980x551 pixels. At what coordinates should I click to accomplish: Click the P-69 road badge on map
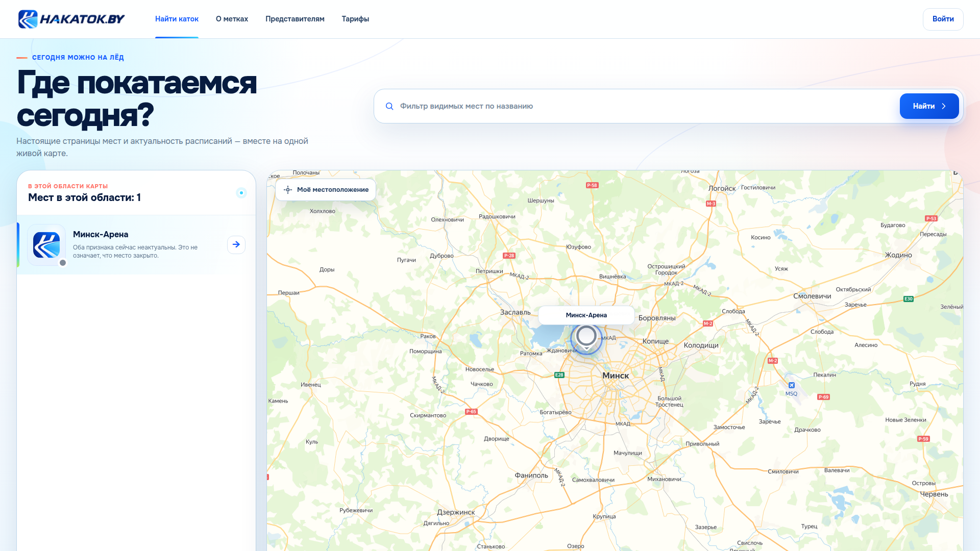pyautogui.click(x=823, y=397)
